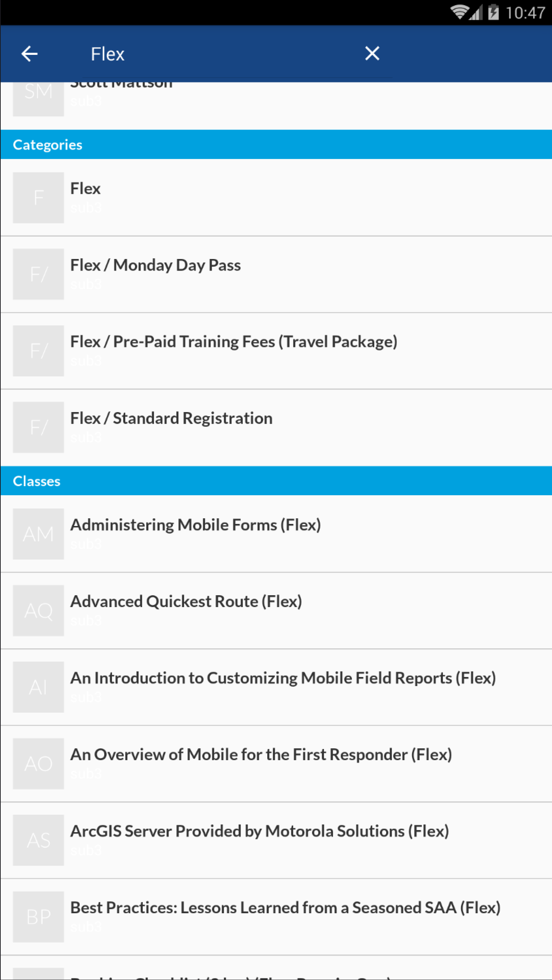The height and width of the screenshot is (980, 552).
Task: Tap the AS class avatar icon
Action: (38, 841)
